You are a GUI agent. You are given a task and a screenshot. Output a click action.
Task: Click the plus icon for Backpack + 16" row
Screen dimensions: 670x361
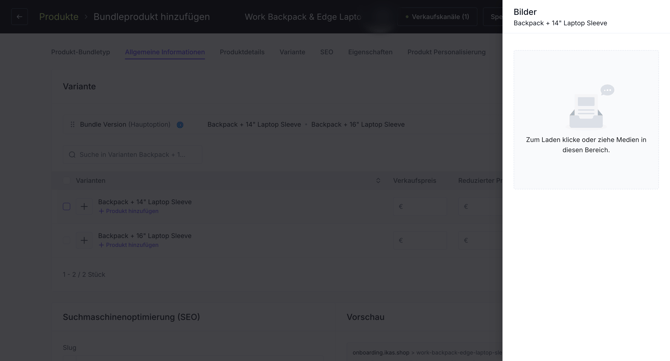click(x=84, y=241)
